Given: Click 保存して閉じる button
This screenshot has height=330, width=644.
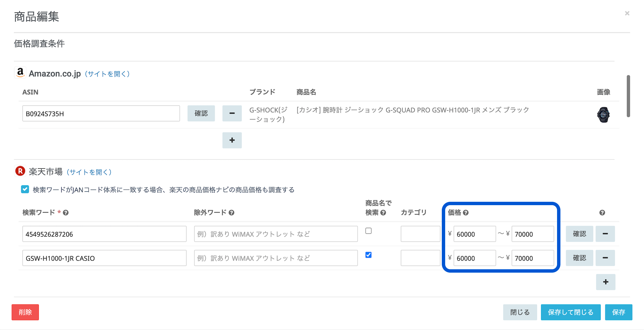Looking at the screenshot, I should (570, 312).
